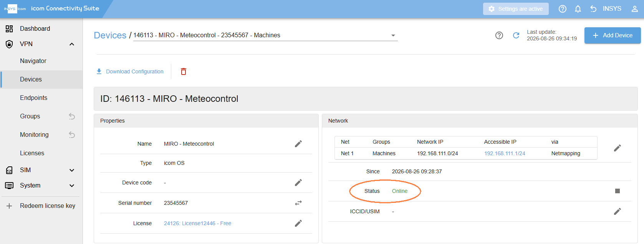Click the undo arrow in top bar
The width and height of the screenshot is (644, 244).
(x=593, y=9)
